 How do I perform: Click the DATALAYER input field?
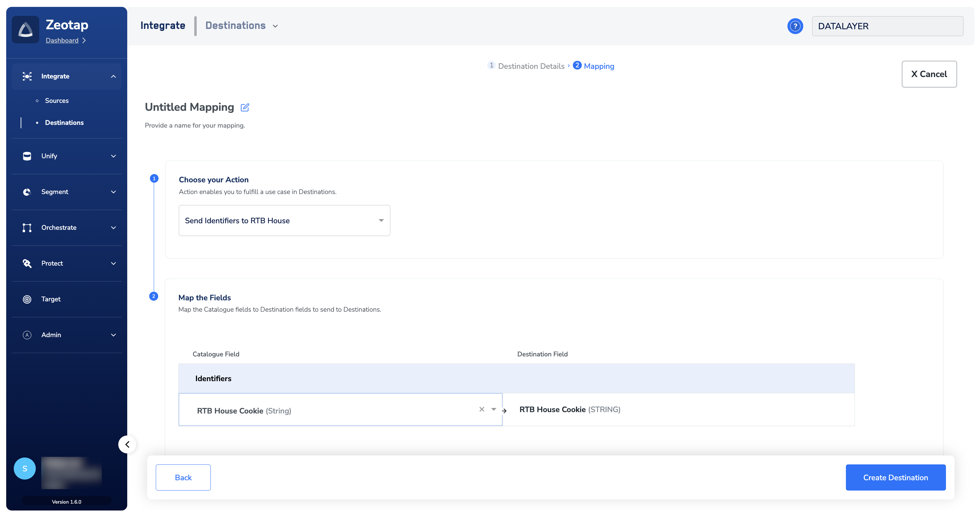887,26
